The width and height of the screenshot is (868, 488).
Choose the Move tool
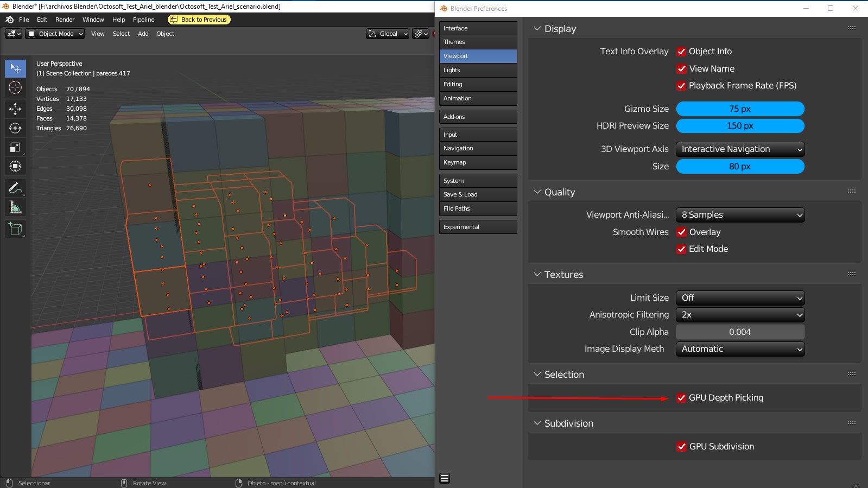[15, 109]
